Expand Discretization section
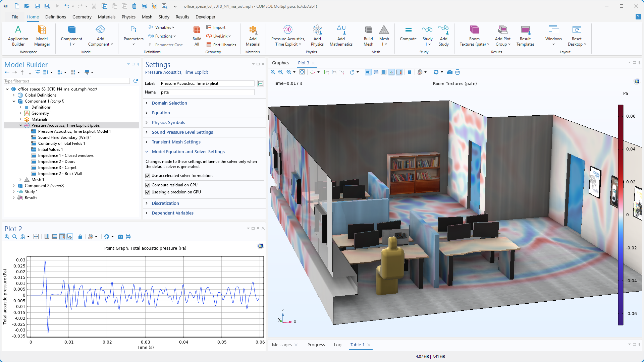Viewport: 644px width, 362px height. (x=165, y=203)
